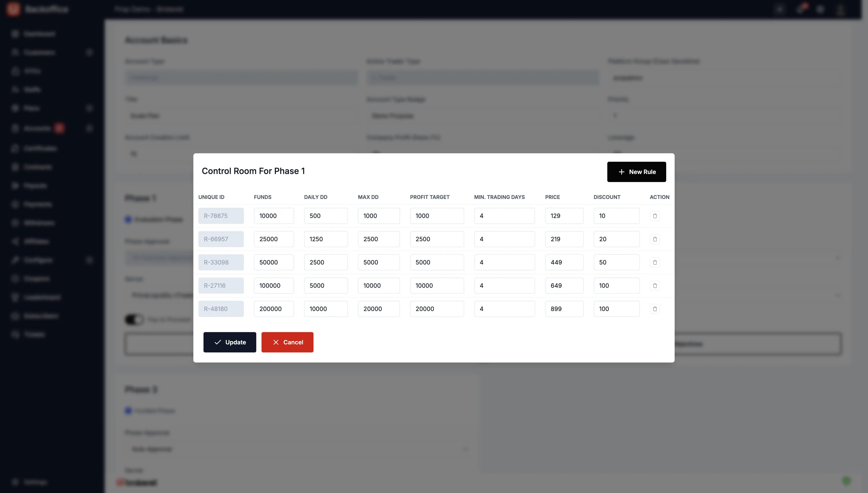Image resolution: width=868 pixels, height=493 pixels.
Task: Delete rule R-78875 with its trash icon
Action: (655, 216)
